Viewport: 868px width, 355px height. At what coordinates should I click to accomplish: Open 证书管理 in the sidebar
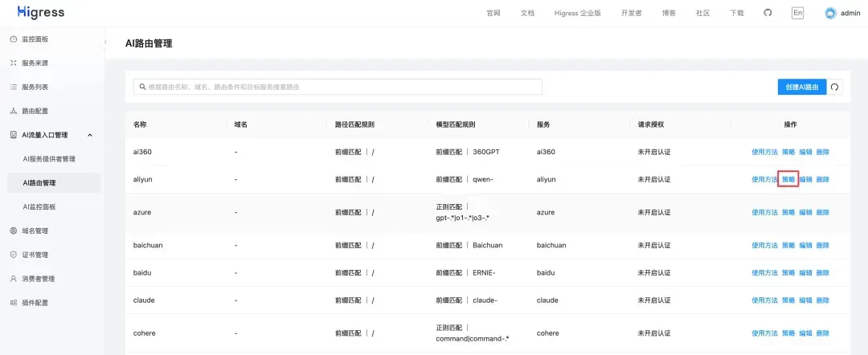click(x=35, y=255)
